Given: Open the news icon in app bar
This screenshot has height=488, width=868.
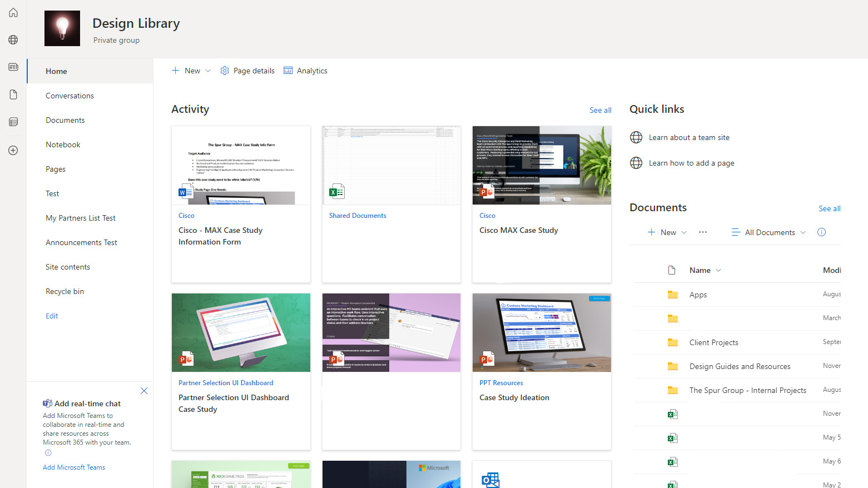Looking at the screenshot, I should pyautogui.click(x=13, y=67).
